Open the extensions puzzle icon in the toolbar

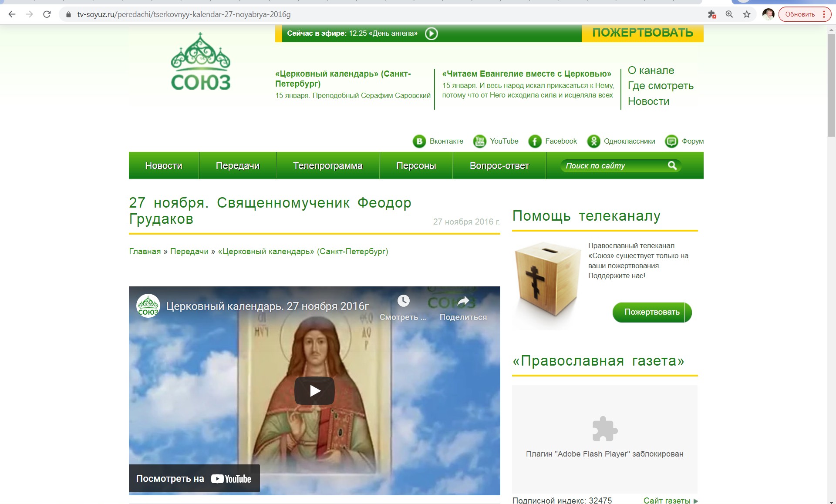(x=712, y=14)
